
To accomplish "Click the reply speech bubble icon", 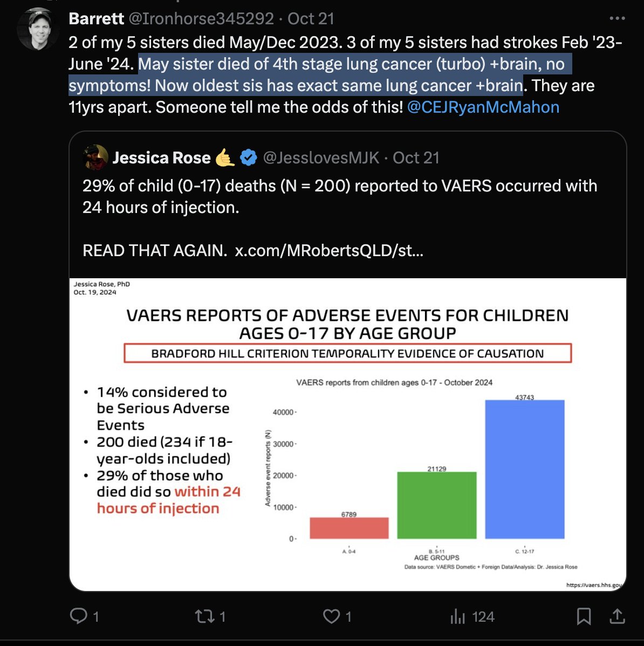I will (x=79, y=616).
